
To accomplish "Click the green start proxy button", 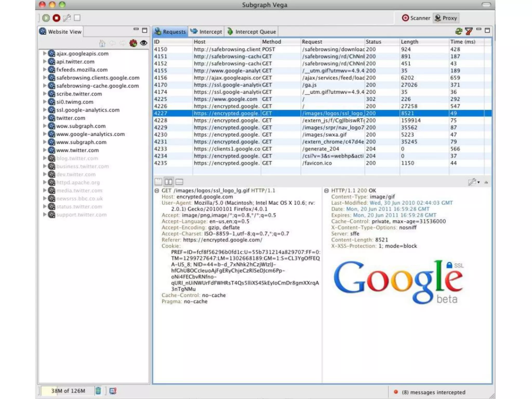I will click(x=46, y=18).
